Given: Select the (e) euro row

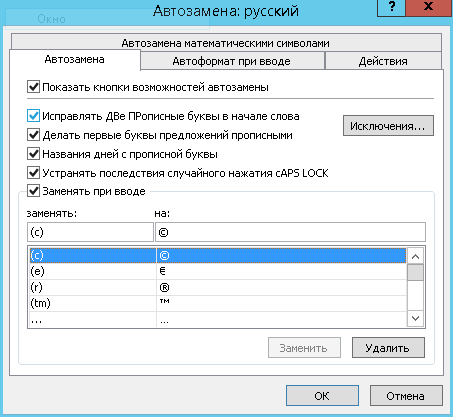Looking at the screenshot, I should (218, 271).
